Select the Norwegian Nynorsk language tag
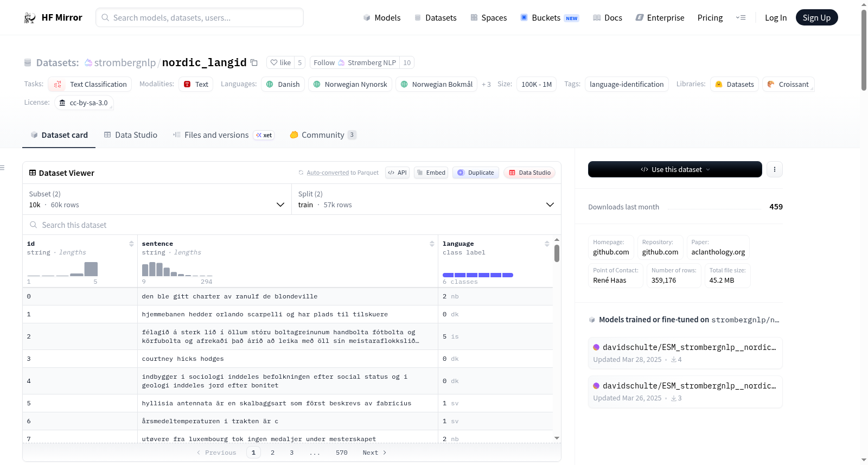The height and width of the screenshot is (465, 868). [x=350, y=84]
